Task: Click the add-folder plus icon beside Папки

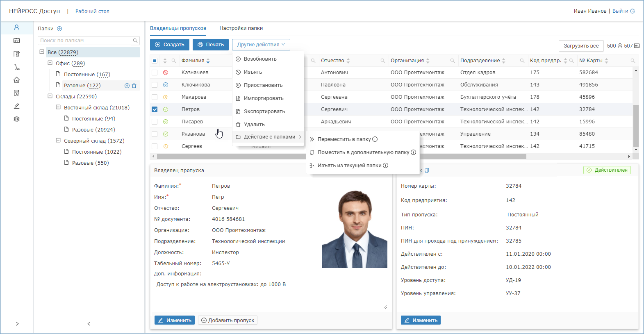Action: (x=59, y=29)
